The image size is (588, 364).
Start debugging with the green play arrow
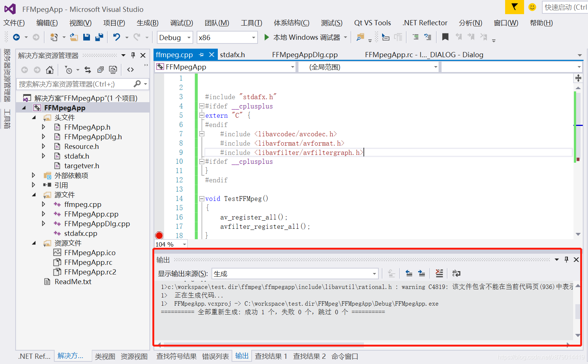(266, 37)
